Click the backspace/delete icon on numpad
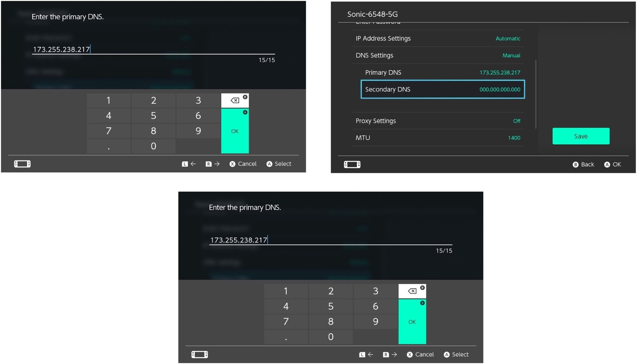This screenshot has height=364, width=637. (x=235, y=100)
